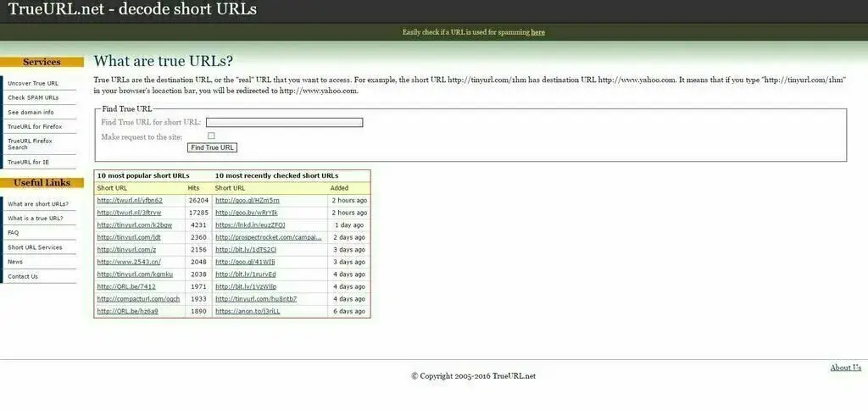Open 'What are short URLs?' link
Screen dimensions: 868x410
pyautogui.click(x=38, y=204)
